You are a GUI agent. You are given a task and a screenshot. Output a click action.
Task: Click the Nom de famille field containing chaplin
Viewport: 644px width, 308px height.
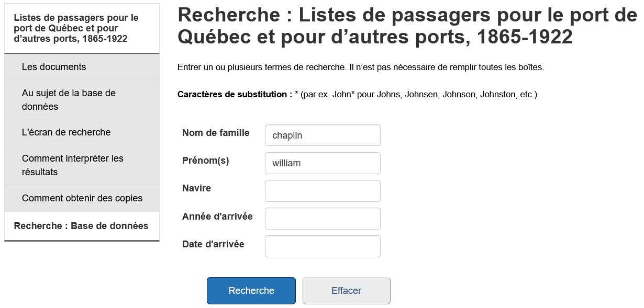323,135
